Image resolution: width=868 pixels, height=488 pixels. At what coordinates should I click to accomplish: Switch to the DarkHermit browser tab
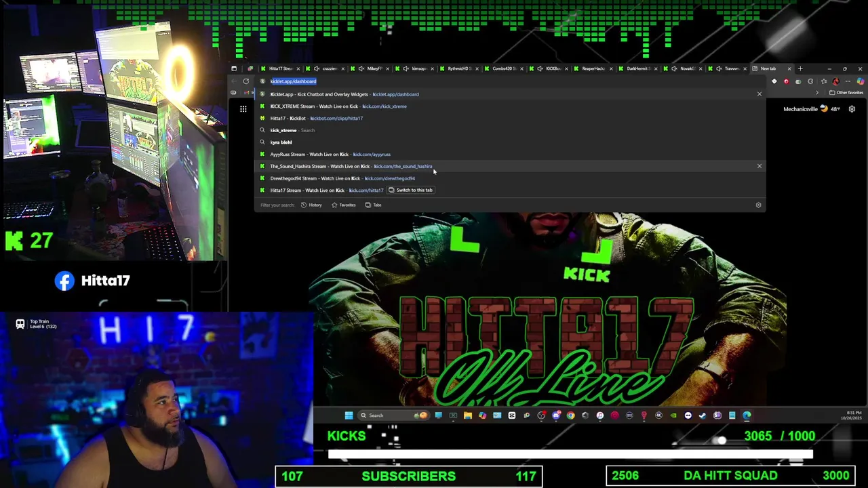pyautogui.click(x=637, y=68)
